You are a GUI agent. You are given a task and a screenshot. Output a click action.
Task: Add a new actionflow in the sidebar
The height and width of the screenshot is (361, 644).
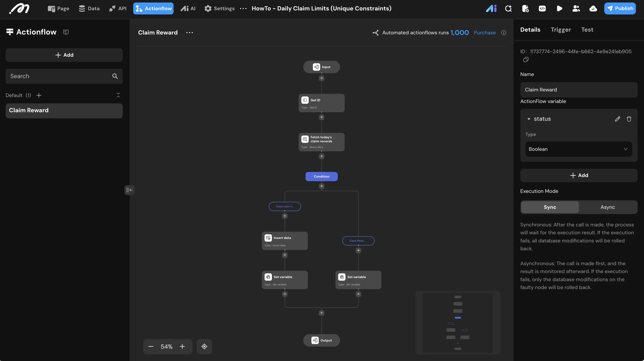click(x=64, y=55)
